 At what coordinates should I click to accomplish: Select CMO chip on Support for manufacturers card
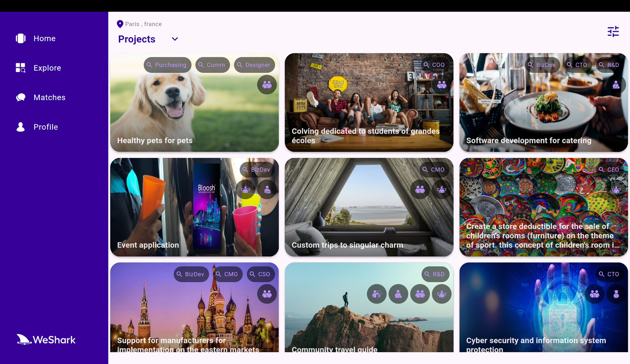(228, 274)
